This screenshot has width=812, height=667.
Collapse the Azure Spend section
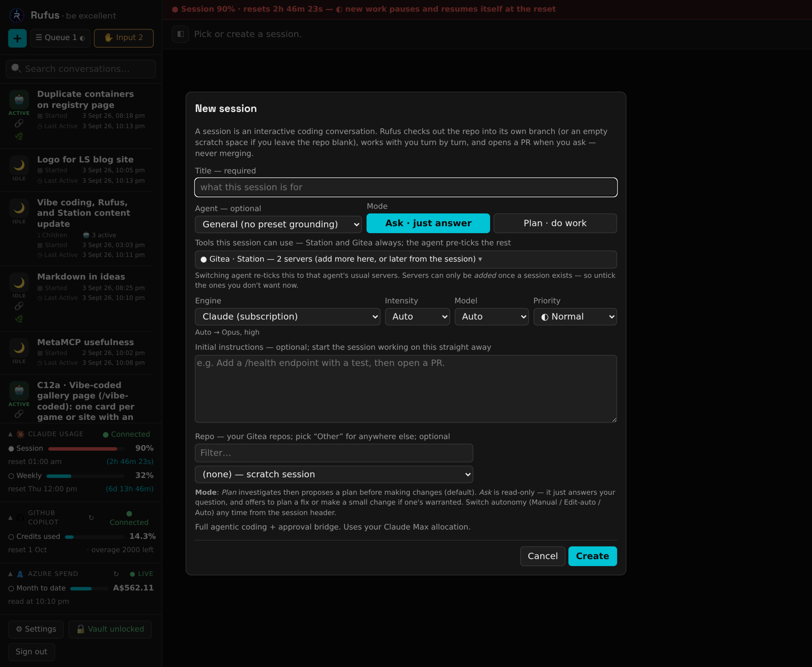click(x=10, y=574)
